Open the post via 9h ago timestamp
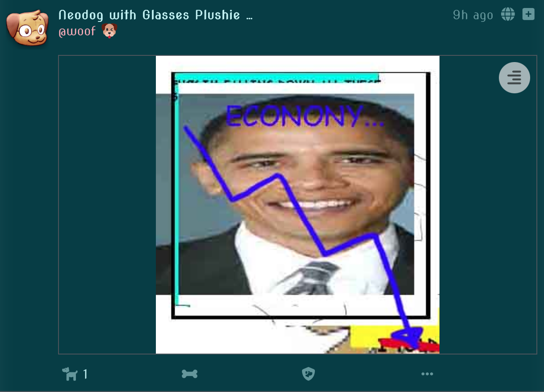The image size is (544, 392). [473, 15]
